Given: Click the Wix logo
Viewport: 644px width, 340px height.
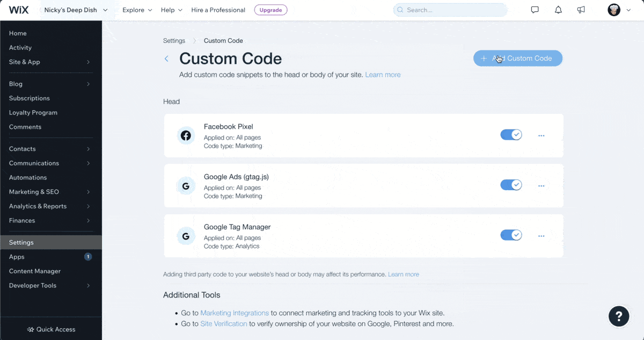Looking at the screenshot, I should click(x=19, y=10).
